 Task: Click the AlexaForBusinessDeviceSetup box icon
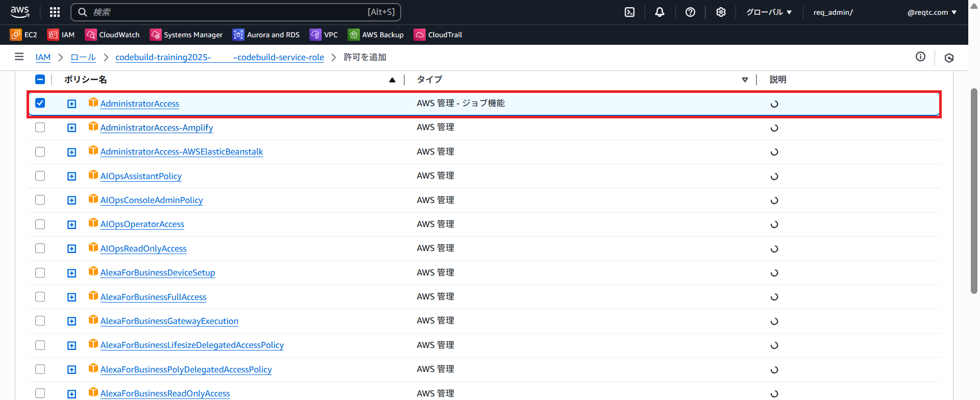tap(93, 271)
